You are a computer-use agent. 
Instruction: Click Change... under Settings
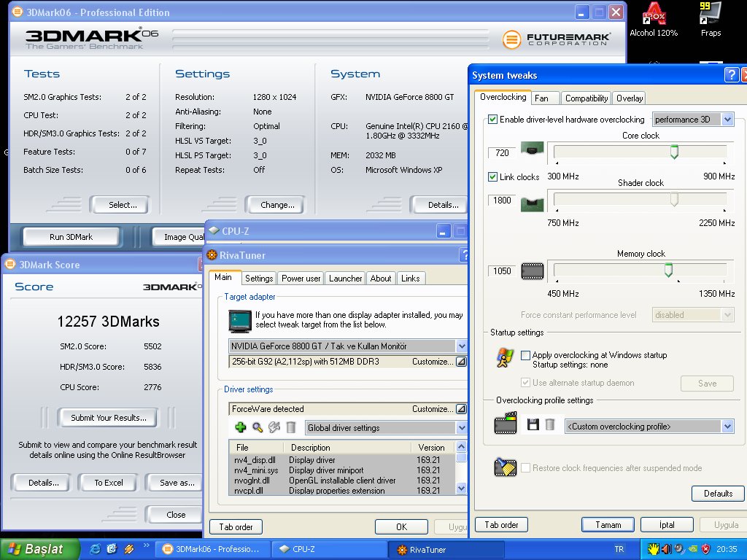point(277,205)
